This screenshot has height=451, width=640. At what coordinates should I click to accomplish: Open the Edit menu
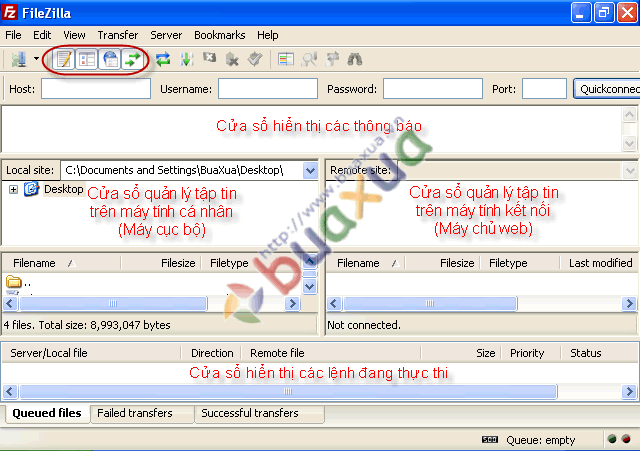point(42,35)
